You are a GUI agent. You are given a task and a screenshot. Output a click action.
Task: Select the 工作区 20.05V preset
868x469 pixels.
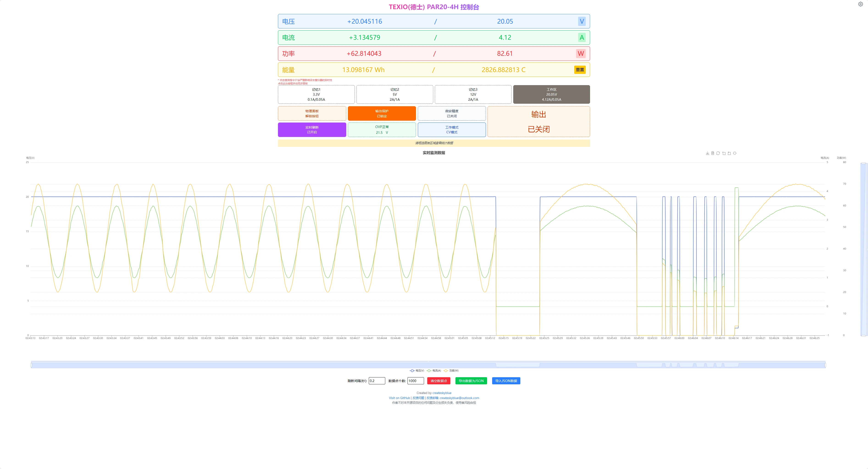tap(551, 94)
